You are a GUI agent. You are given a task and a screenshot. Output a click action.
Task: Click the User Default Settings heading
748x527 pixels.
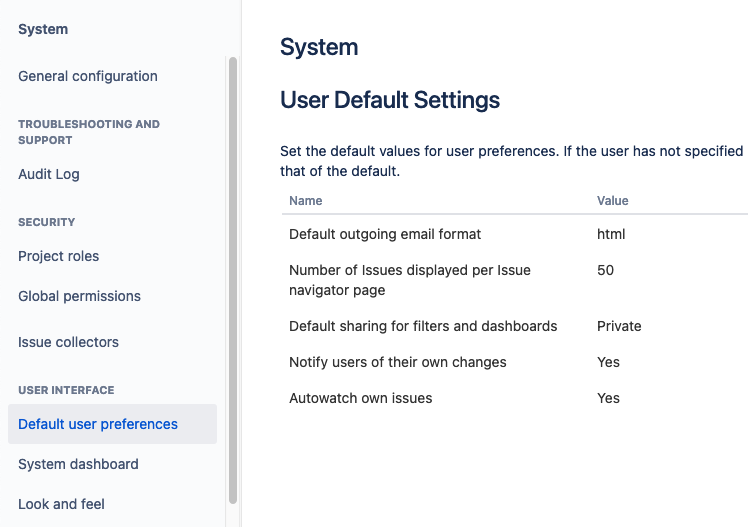[x=390, y=100]
